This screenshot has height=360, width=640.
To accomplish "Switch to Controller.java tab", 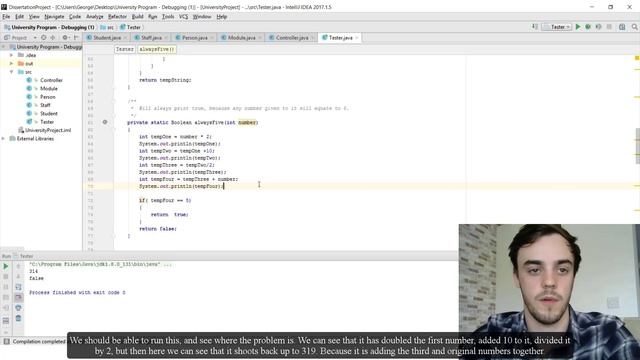I will point(291,38).
